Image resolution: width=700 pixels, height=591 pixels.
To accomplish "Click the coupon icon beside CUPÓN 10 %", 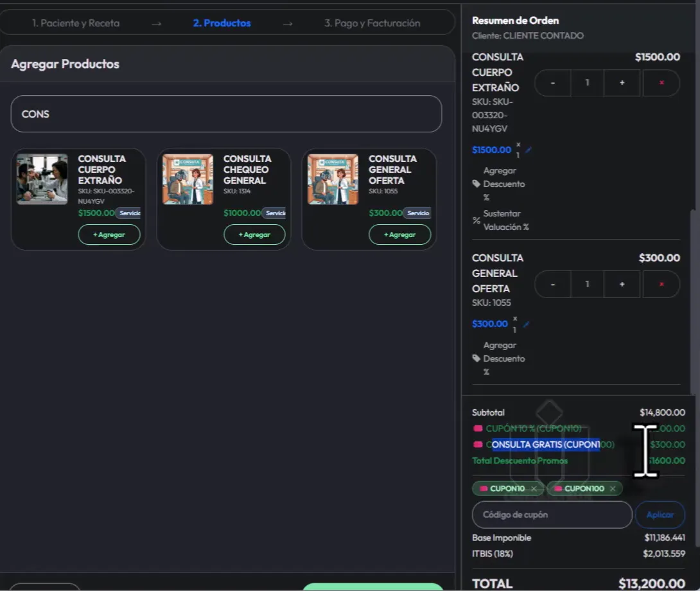I will [x=478, y=428].
